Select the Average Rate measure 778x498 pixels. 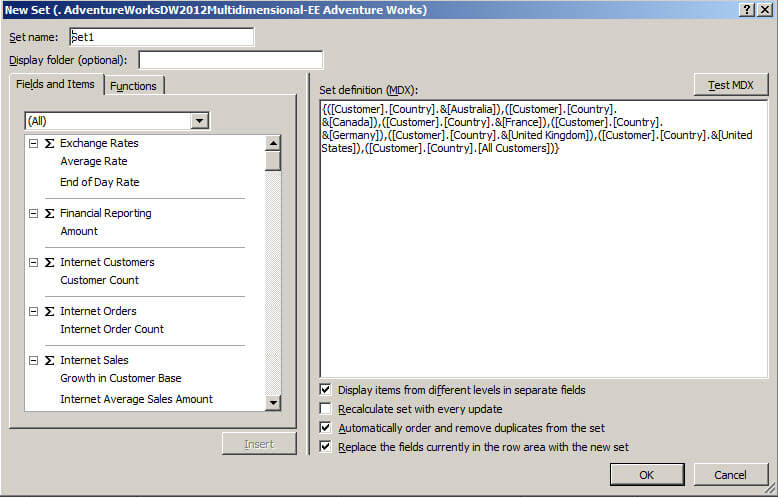(94, 161)
